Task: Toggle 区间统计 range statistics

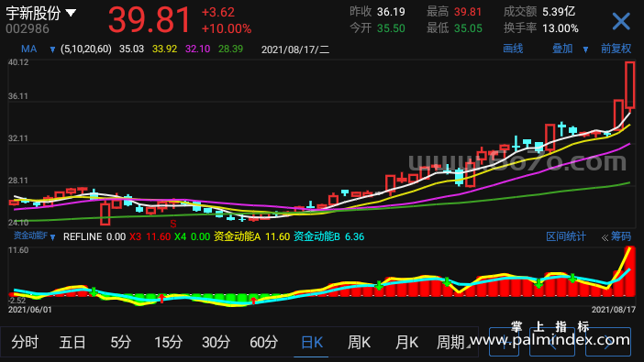Action: click(566, 236)
